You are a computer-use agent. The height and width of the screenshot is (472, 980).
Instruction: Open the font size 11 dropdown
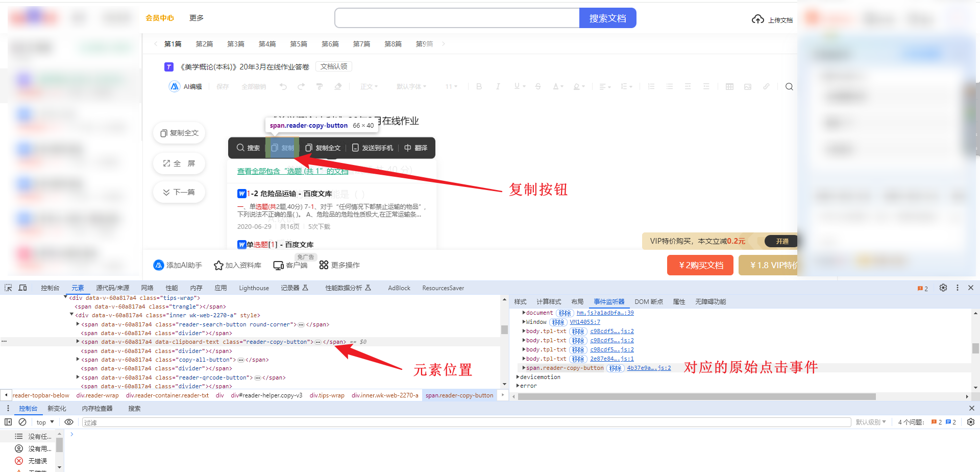[x=451, y=86]
